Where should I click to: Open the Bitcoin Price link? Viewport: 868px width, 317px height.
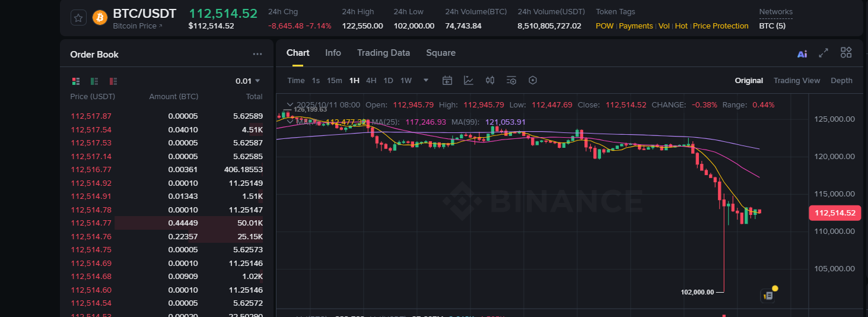[138, 26]
